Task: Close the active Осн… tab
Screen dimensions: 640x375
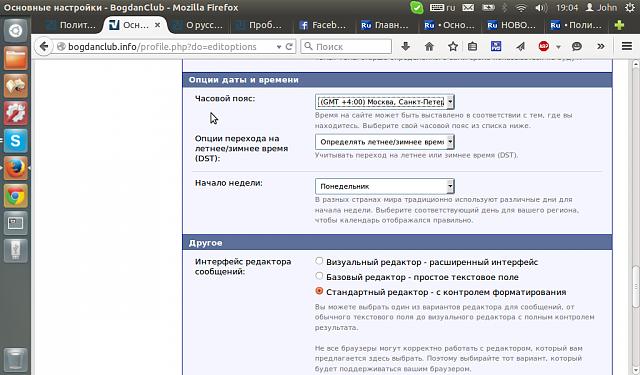Action: (158, 25)
